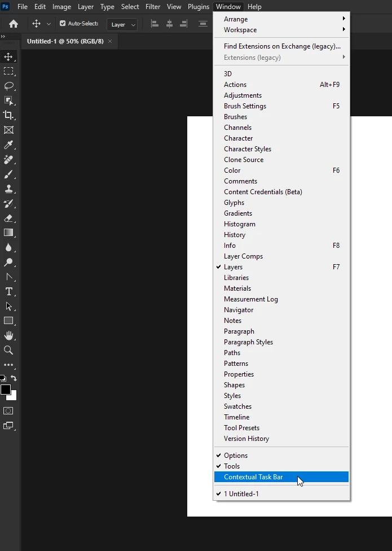Select the Rectangular Marquee tool
The height and width of the screenshot is (551, 392).
click(x=8, y=71)
